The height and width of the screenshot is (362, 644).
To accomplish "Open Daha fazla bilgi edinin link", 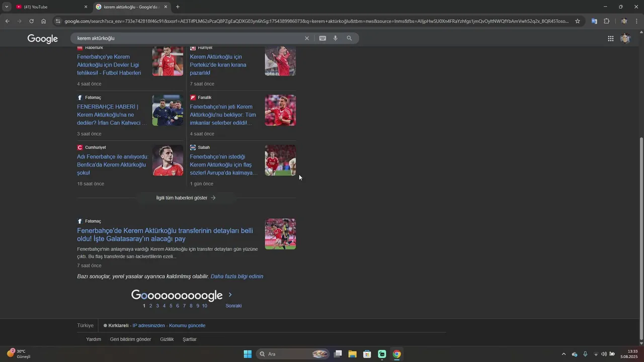I will (237, 277).
